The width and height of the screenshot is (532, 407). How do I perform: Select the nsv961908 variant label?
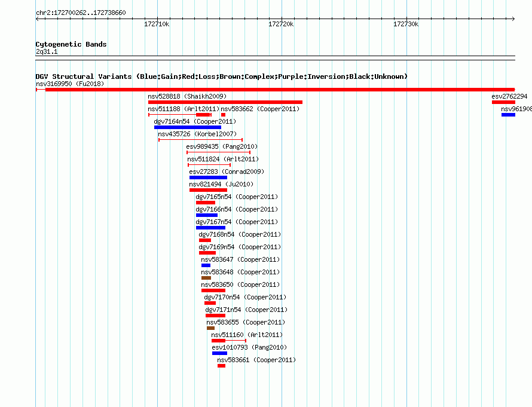516,109
